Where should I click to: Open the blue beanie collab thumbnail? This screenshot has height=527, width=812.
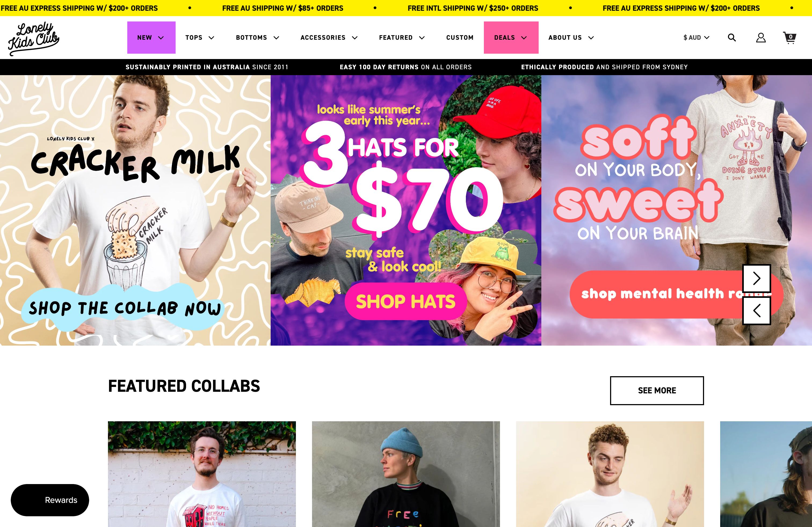(406, 474)
